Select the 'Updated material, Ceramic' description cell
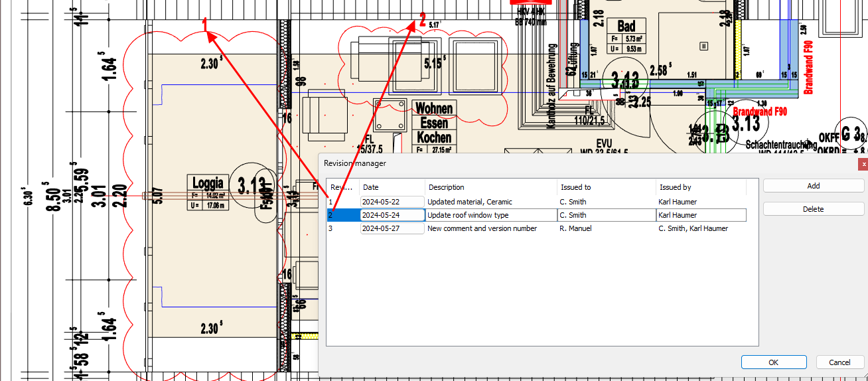The width and height of the screenshot is (868, 381). coord(470,202)
